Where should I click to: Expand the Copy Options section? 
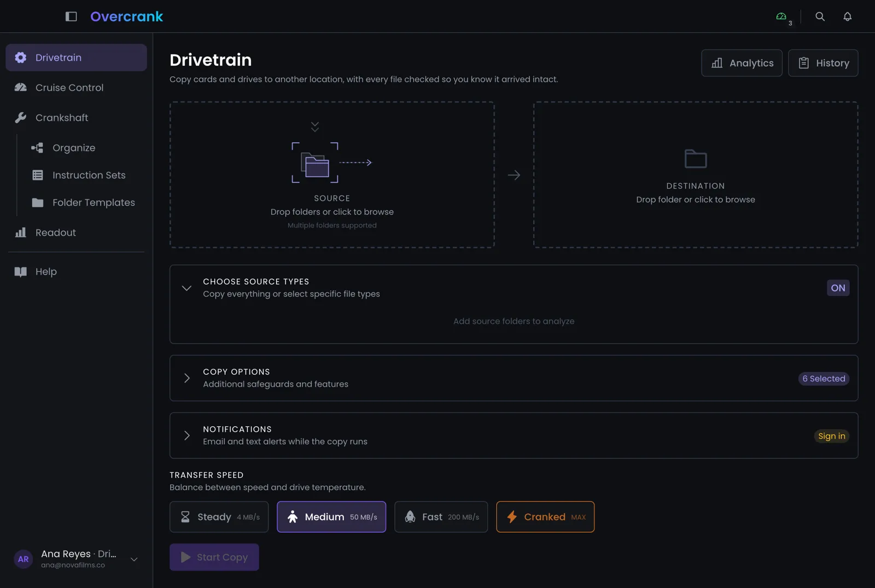[x=186, y=378]
